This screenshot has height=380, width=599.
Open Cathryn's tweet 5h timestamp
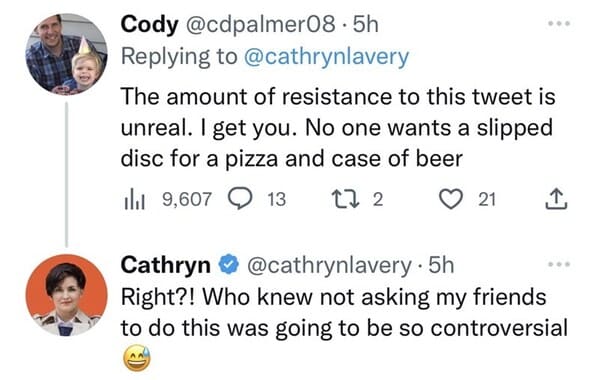click(x=441, y=265)
